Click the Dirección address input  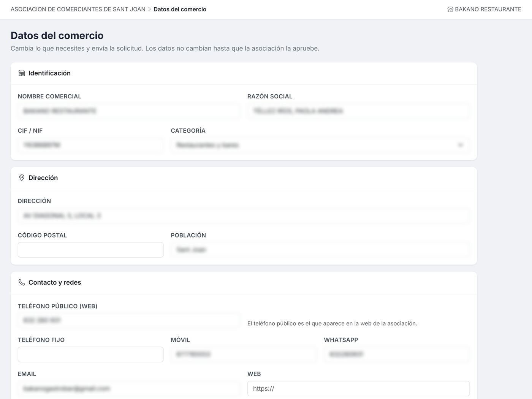[244, 216]
